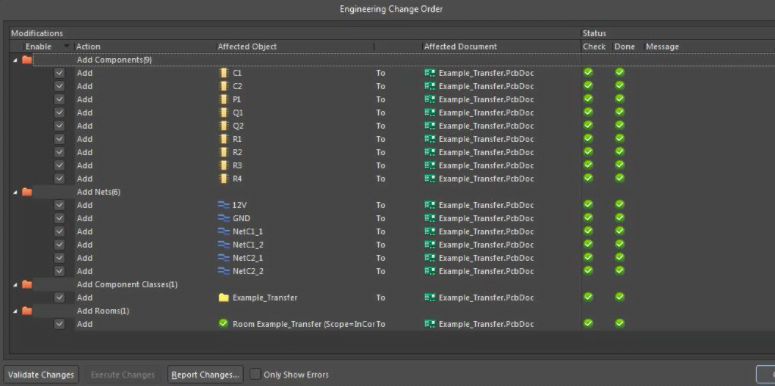Image resolution: width=775 pixels, height=386 pixels.
Task: Click the Validate Changes button
Action: (x=41, y=375)
